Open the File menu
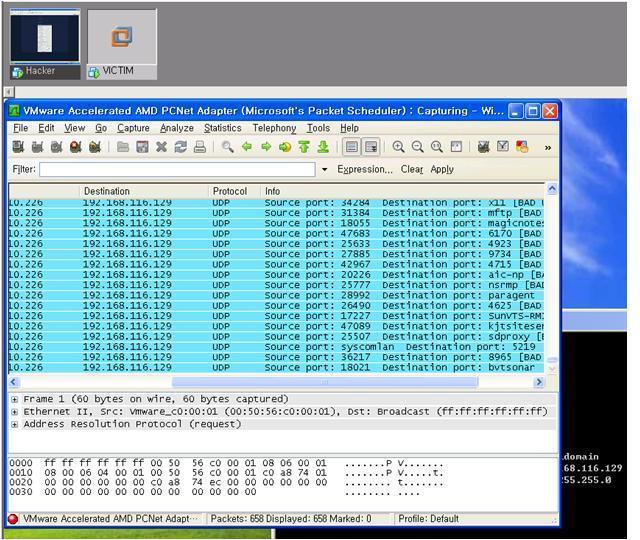This screenshot has height=540, width=640. (20, 128)
